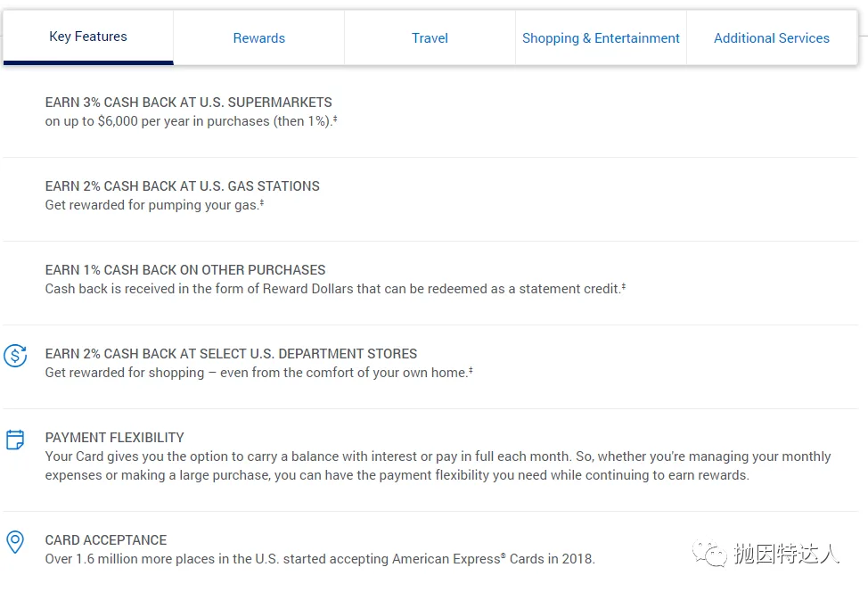Viewport: 868px width, 592px height.
Task: Click the Payment Flexibility calendar icon
Action: click(15, 440)
